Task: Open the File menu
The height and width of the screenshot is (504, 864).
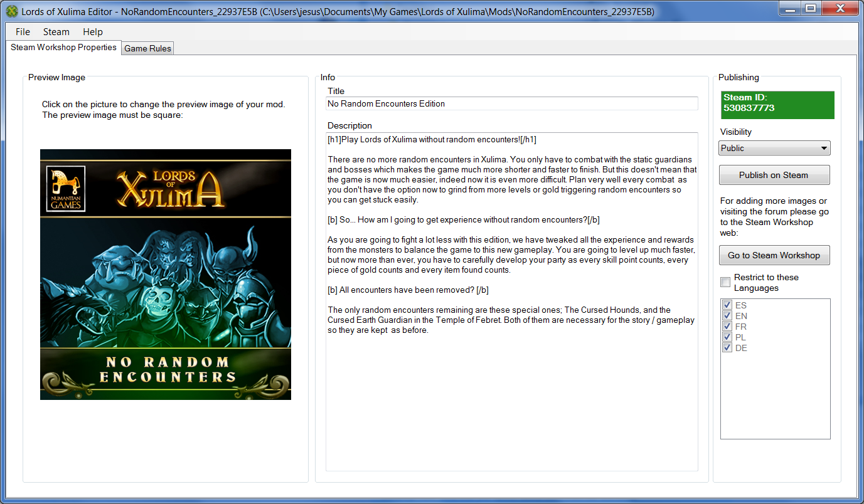Action: point(23,32)
